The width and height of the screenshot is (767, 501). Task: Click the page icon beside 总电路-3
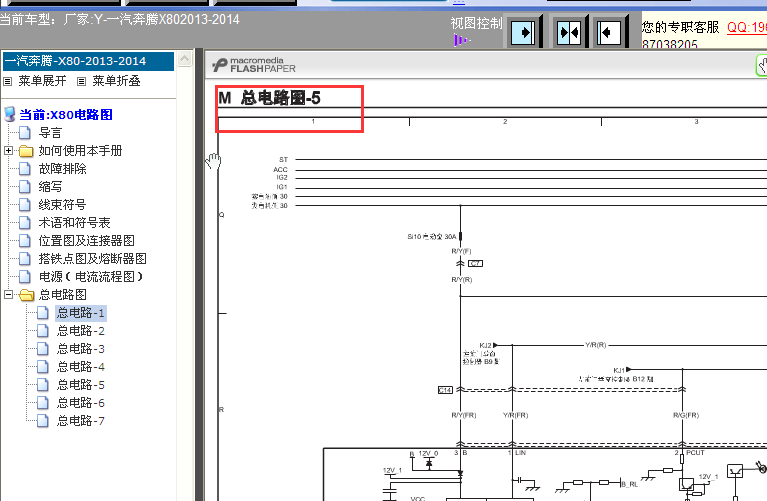coord(43,349)
